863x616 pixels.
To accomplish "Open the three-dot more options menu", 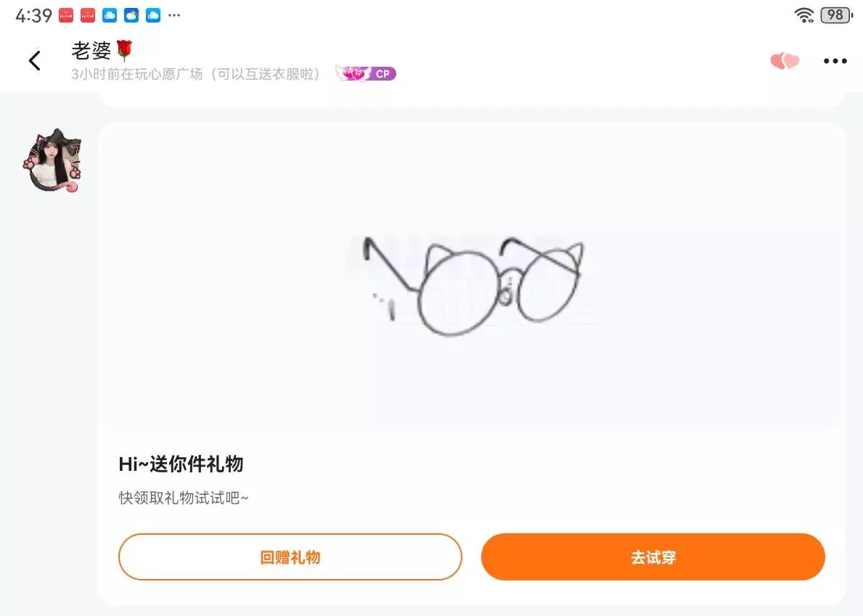I will click(x=835, y=62).
